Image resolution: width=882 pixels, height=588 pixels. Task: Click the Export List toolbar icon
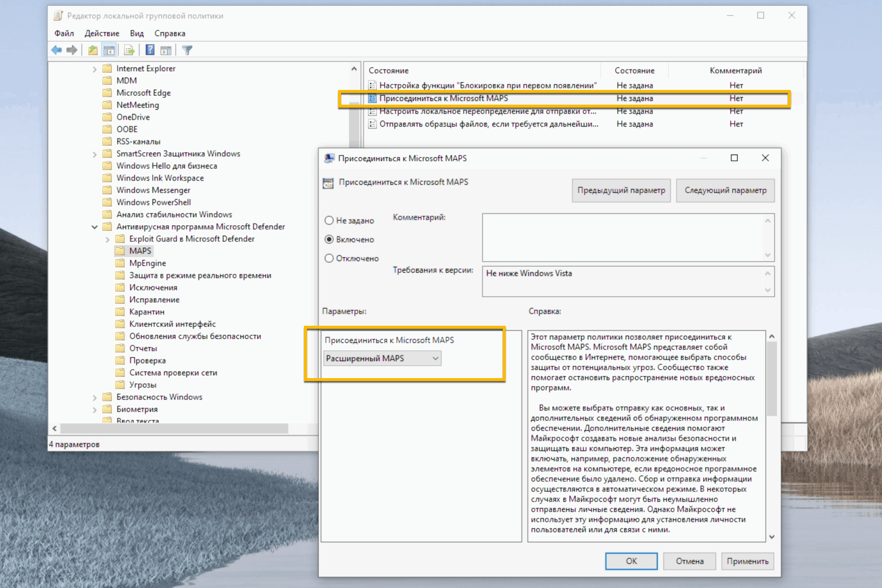[x=129, y=50]
